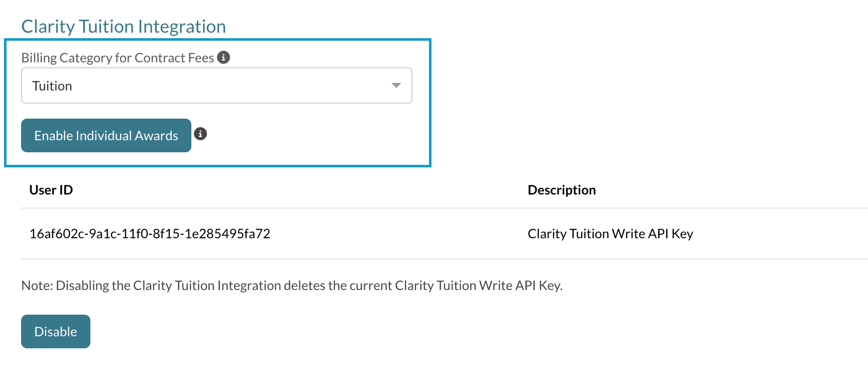Click the Billing Category for Contract Fees label
The width and height of the screenshot is (868, 383).
(x=118, y=57)
